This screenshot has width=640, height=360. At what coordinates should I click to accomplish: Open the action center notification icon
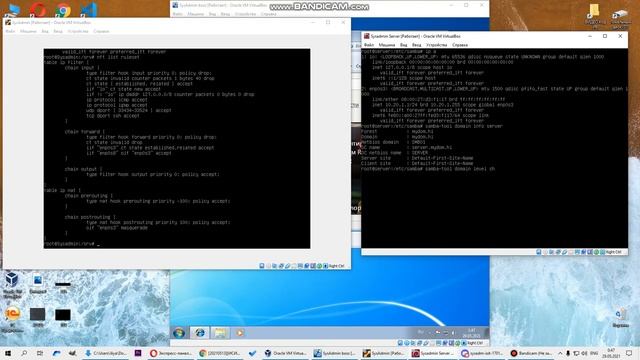[629, 353]
